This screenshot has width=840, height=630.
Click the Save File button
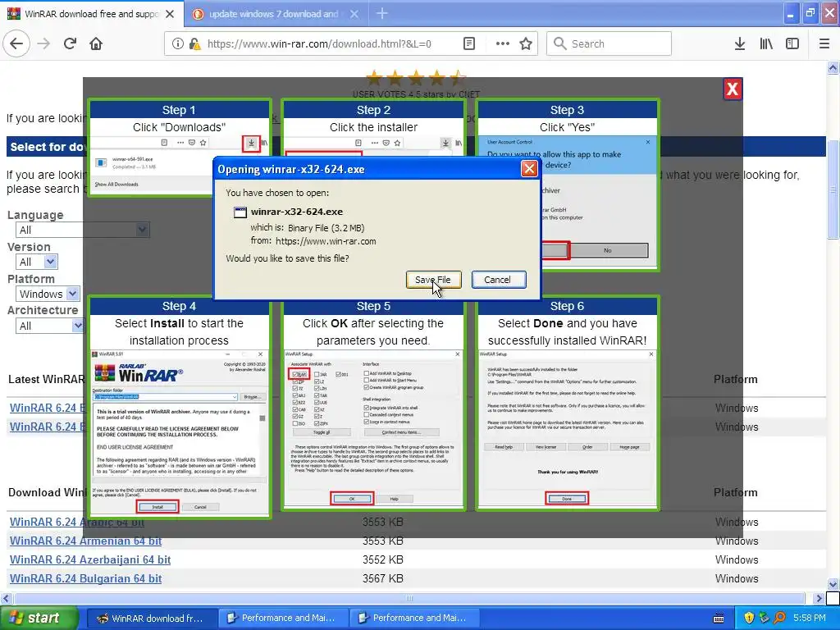[433, 280]
